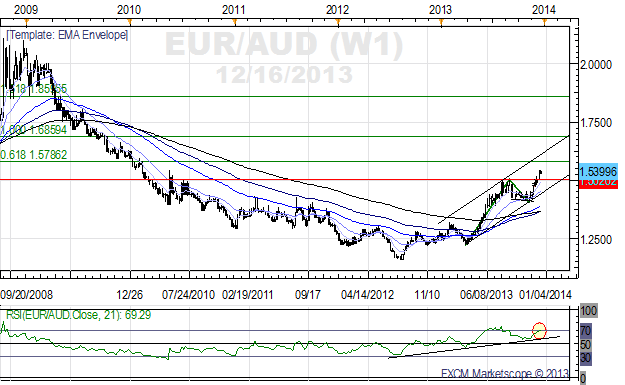The height and width of the screenshot is (385, 625).
Task: Click the 09/20/2008 date label
Action: [x=27, y=295]
